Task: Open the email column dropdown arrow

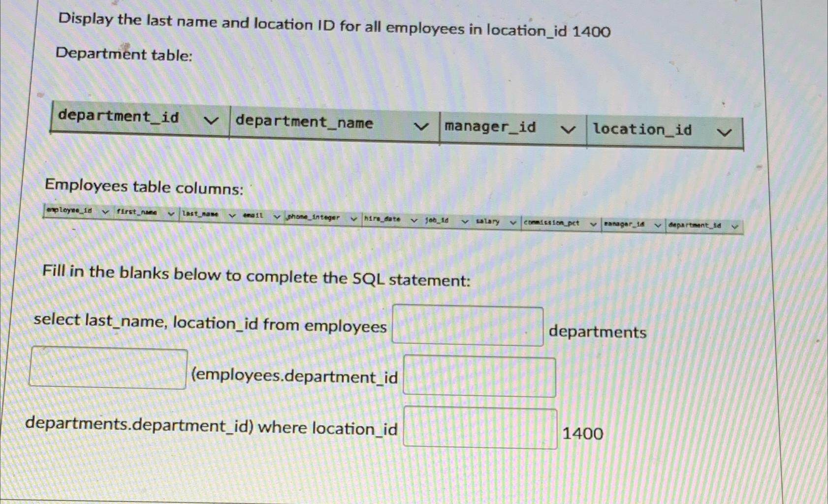Action: (x=277, y=217)
